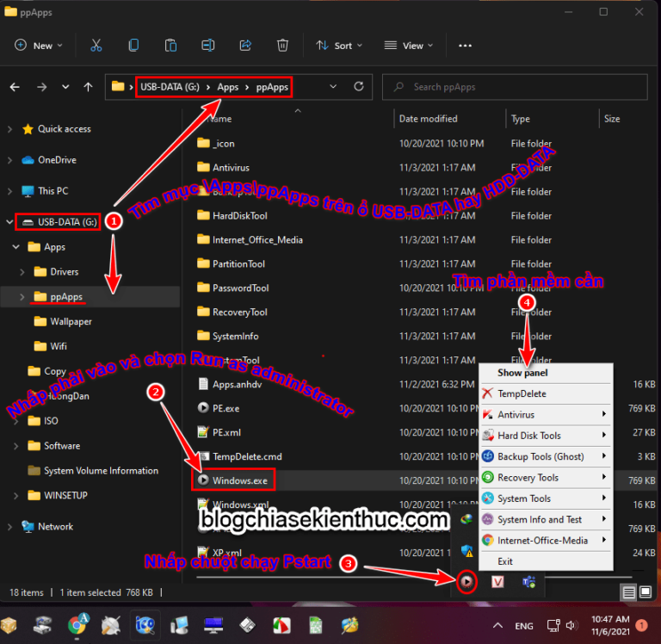Click the Search ppApps field

(516, 87)
